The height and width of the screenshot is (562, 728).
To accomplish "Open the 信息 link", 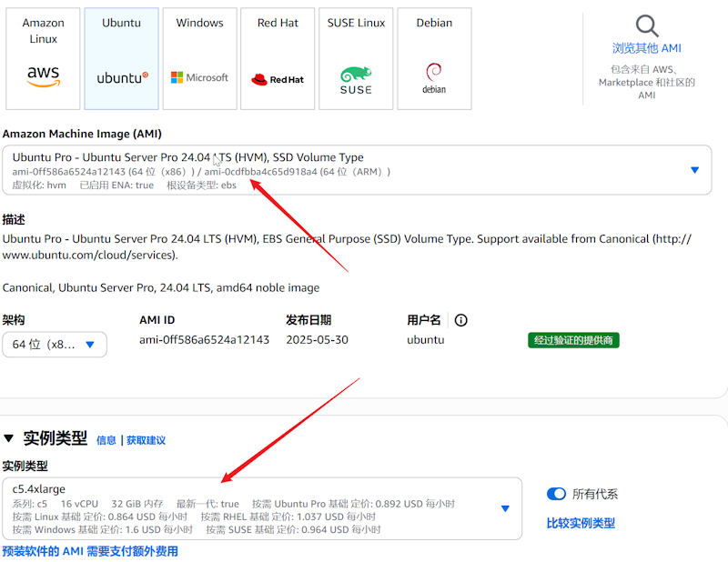I will pos(106,440).
